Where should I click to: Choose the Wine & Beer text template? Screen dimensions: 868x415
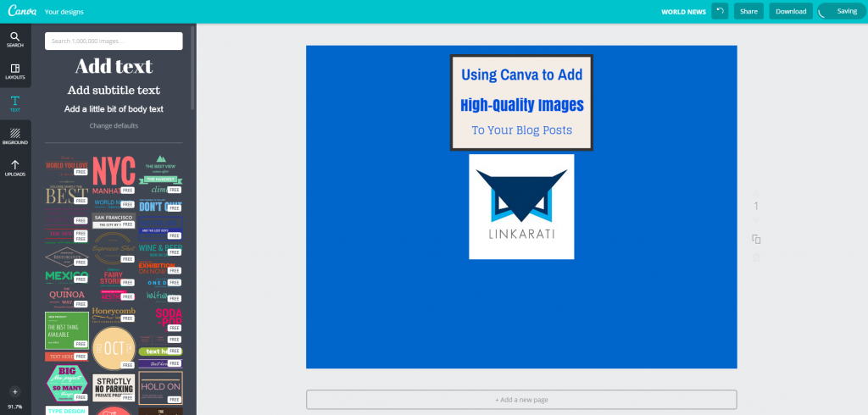[160, 250]
